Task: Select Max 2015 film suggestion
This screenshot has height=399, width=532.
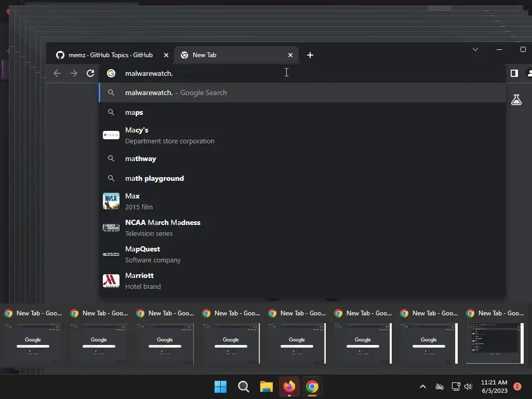Action: [x=302, y=201]
